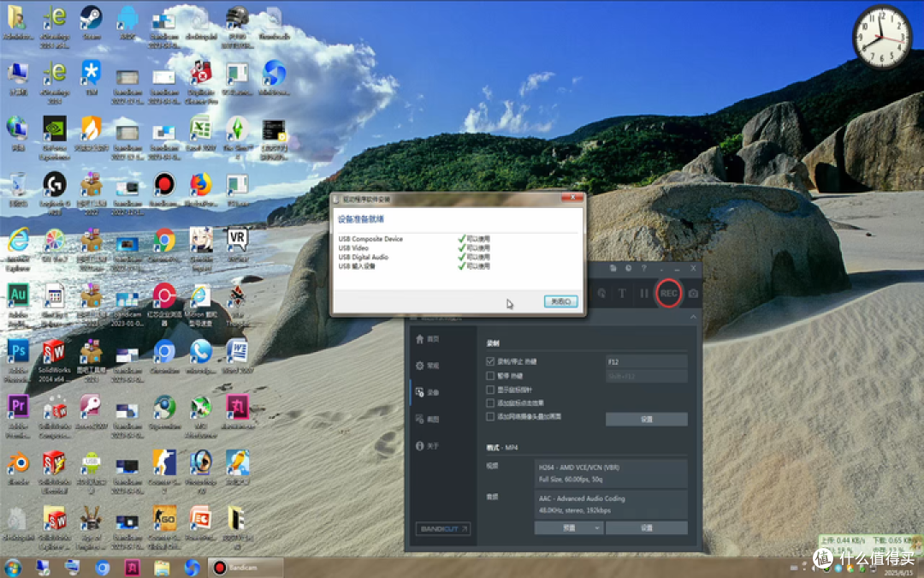
Task: Open the Presets (预置) dropdown in Format section
Action: tap(569, 527)
